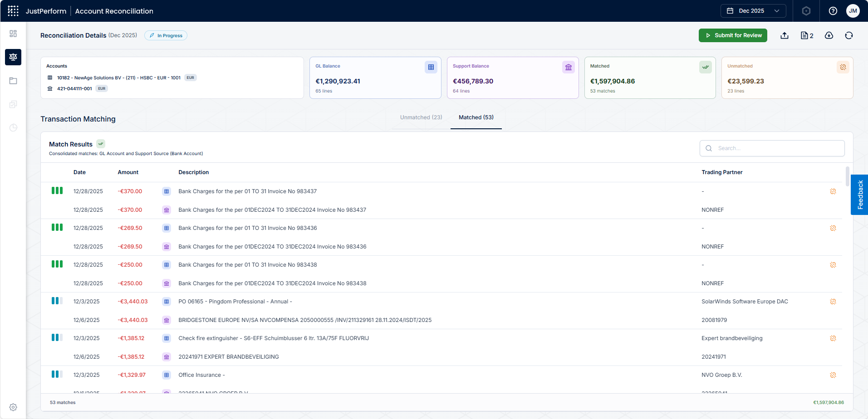Unmatch the Office Insurance match
The width and height of the screenshot is (868, 419).
(x=833, y=375)
